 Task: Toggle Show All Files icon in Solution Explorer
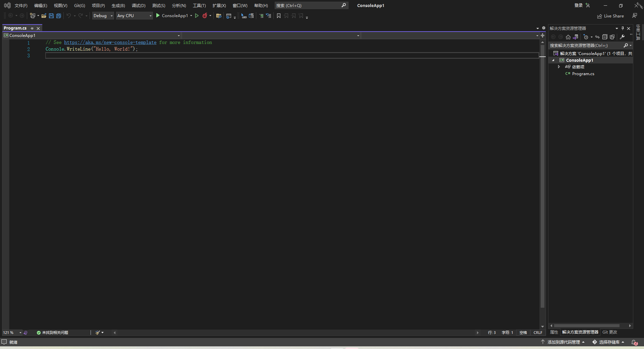(x=612, y=37)
